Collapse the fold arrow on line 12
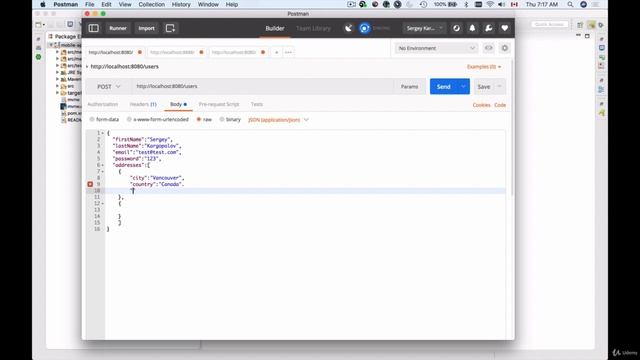 click(x=103, y=204)
